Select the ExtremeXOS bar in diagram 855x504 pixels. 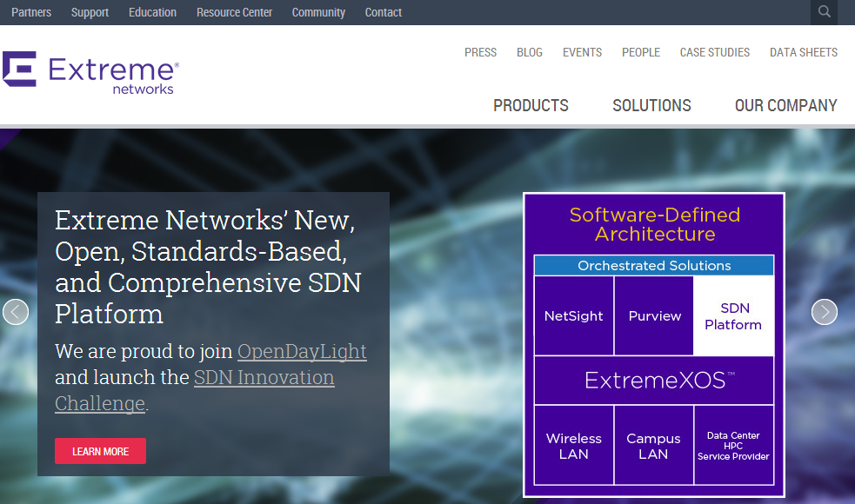(654, 381)
